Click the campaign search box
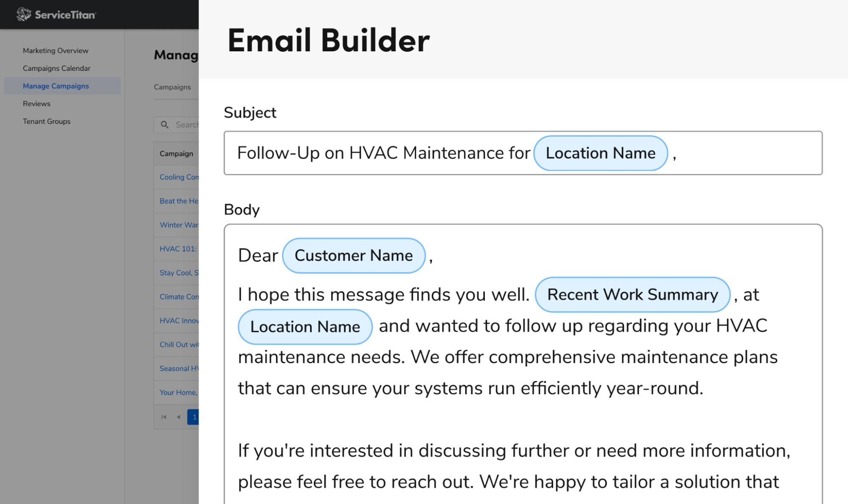This screenshot has width=848, height=504. 187,125
